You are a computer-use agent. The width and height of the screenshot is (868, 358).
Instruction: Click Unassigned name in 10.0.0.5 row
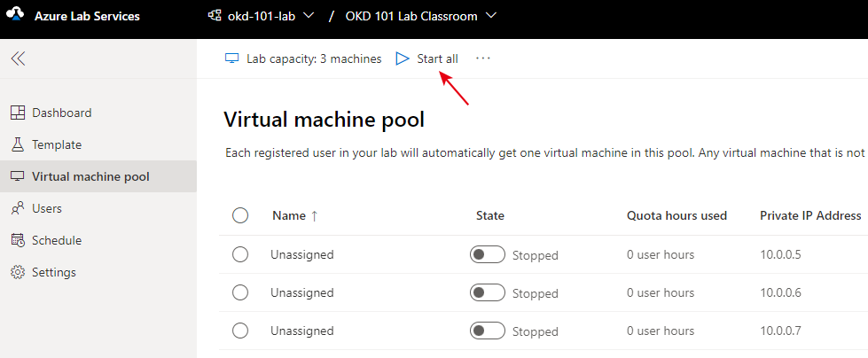pos(301,254)
